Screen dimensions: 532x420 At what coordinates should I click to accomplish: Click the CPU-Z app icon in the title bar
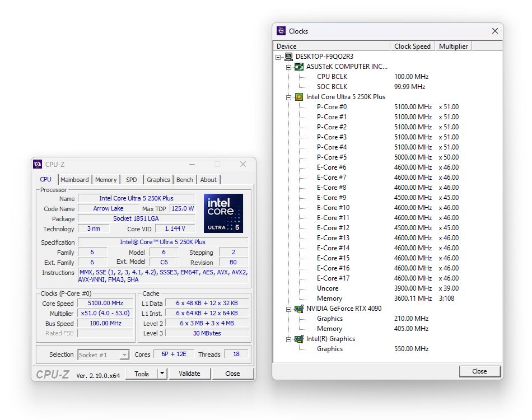(38, 164)
